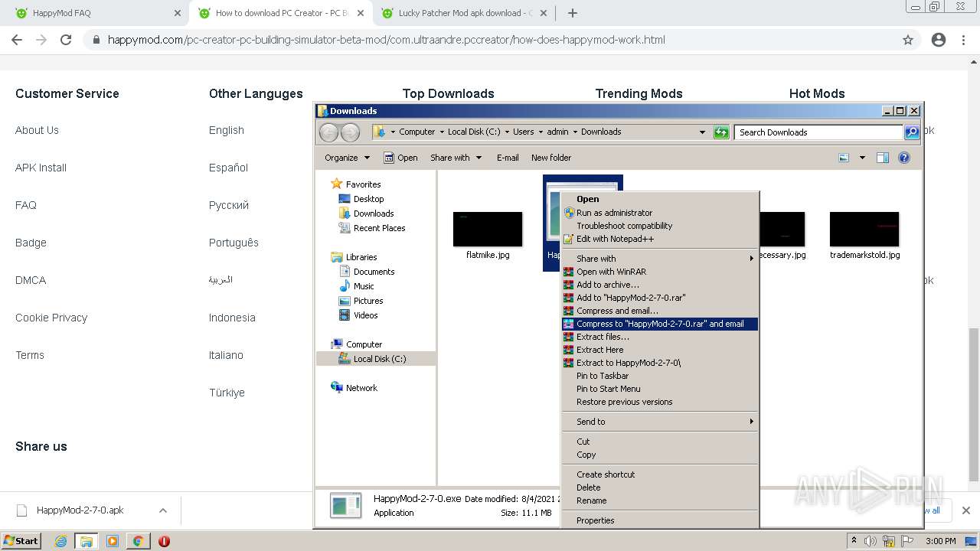Expand the Send to submenu

tap(660, 422)
